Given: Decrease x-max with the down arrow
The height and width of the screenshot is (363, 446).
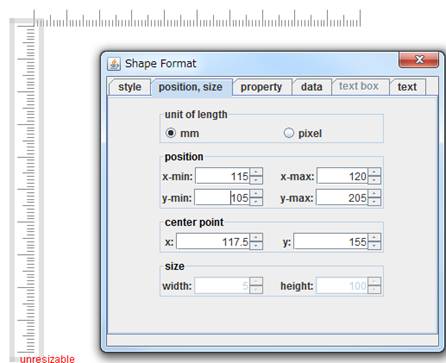Looking at the screenshot, I should [x=374, y=180].
